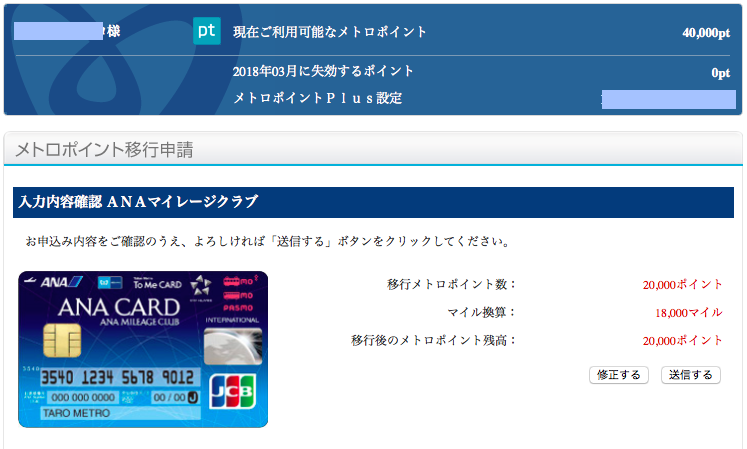
Task: Click 2018年03月に失効するポイント label
Action: 323,71
